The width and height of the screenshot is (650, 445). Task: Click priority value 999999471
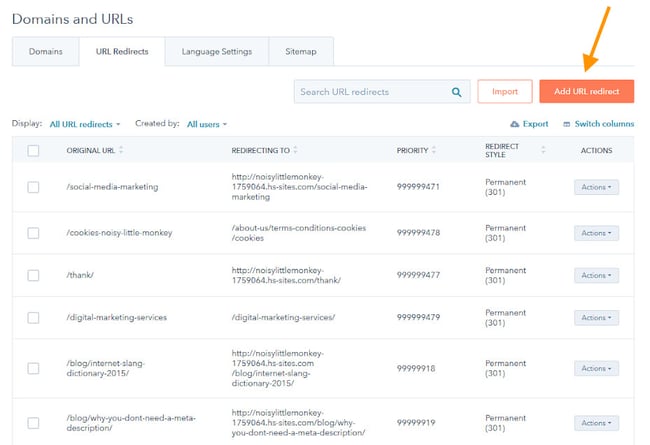tap(418, 187)
